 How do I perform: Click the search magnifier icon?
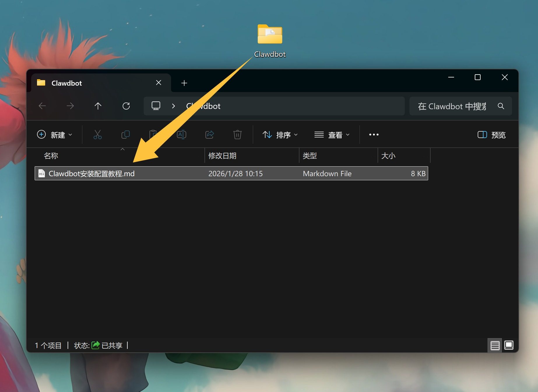tap(501, 106)
